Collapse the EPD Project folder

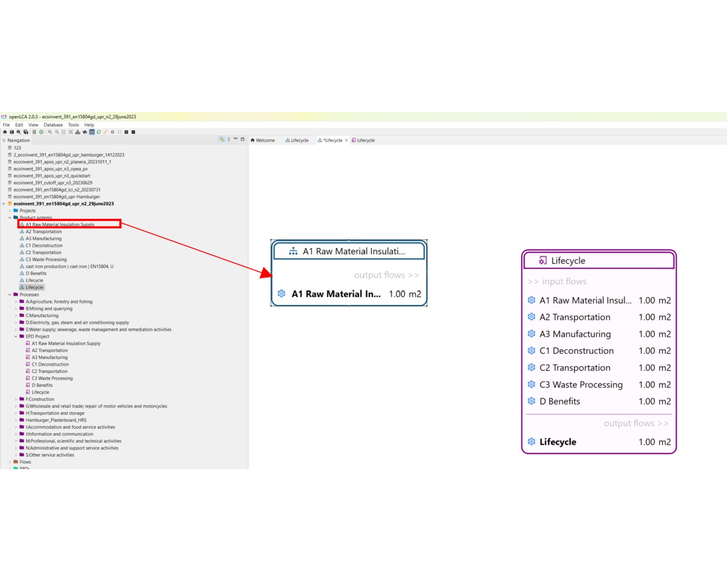(x=16, y=336)
